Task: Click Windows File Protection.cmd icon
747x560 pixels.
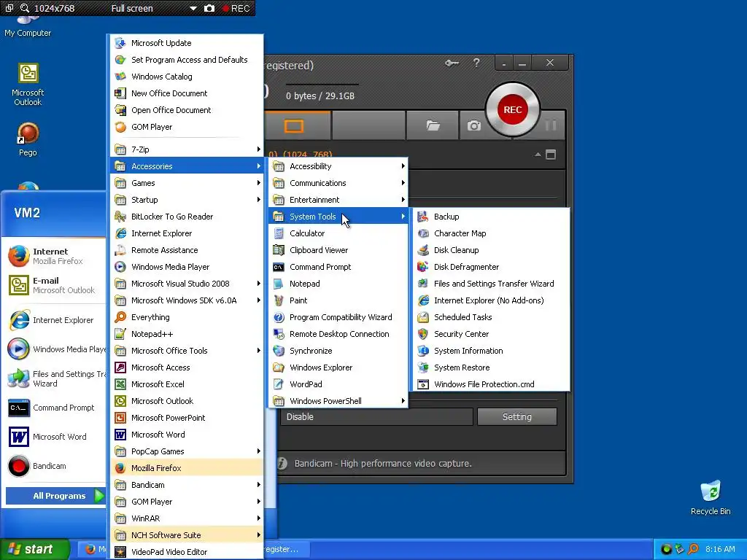Action: 422,384
